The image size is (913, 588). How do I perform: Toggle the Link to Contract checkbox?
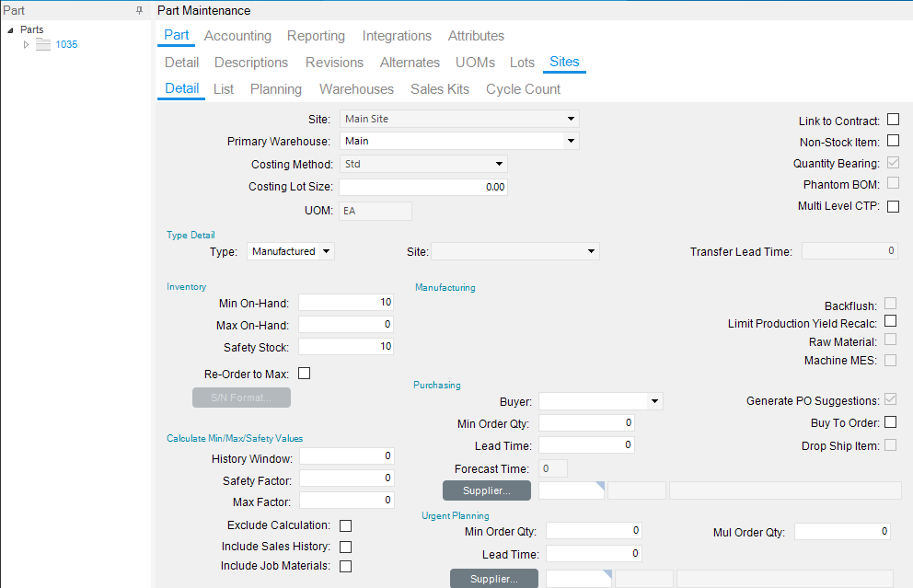click(893, 120)
